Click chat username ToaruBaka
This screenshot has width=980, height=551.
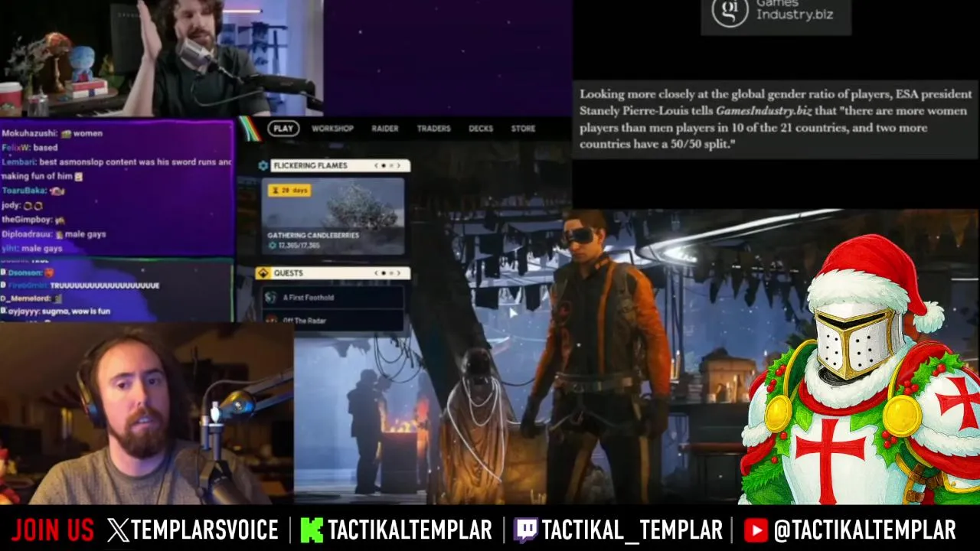[24, 191]
